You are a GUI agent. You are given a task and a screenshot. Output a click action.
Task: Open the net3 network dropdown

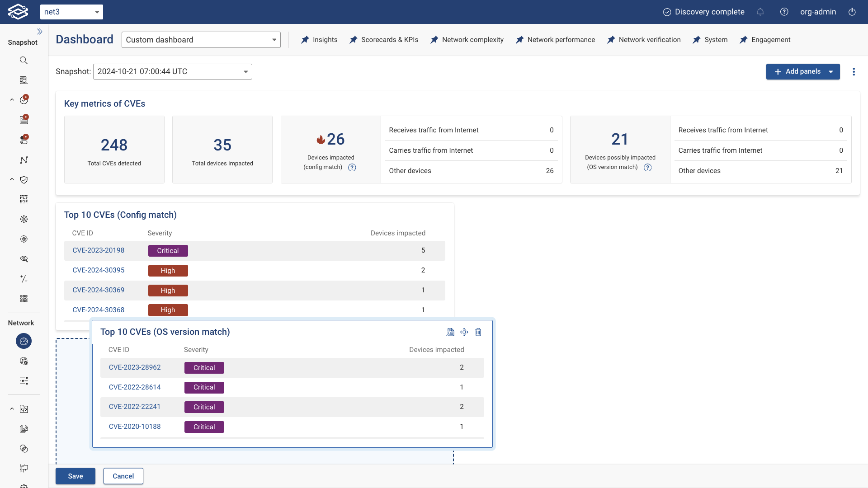71,12
